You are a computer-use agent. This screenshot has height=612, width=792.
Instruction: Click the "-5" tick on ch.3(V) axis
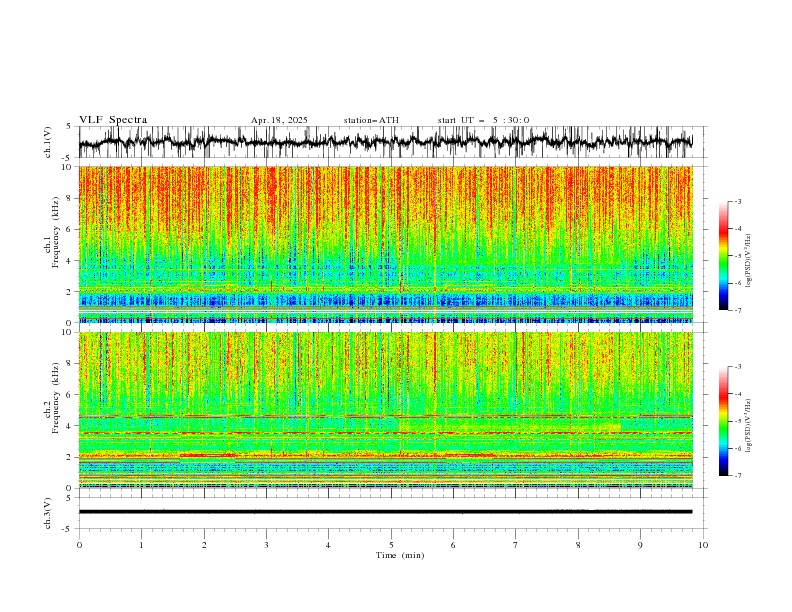(x=68, y=529)
